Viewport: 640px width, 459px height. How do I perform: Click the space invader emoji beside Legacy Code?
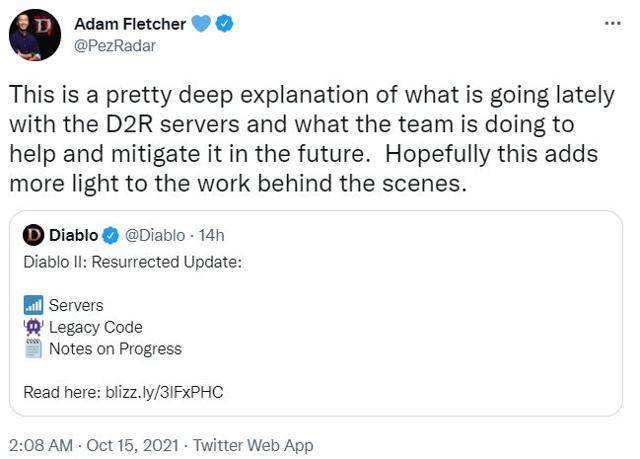click(31, 327)
